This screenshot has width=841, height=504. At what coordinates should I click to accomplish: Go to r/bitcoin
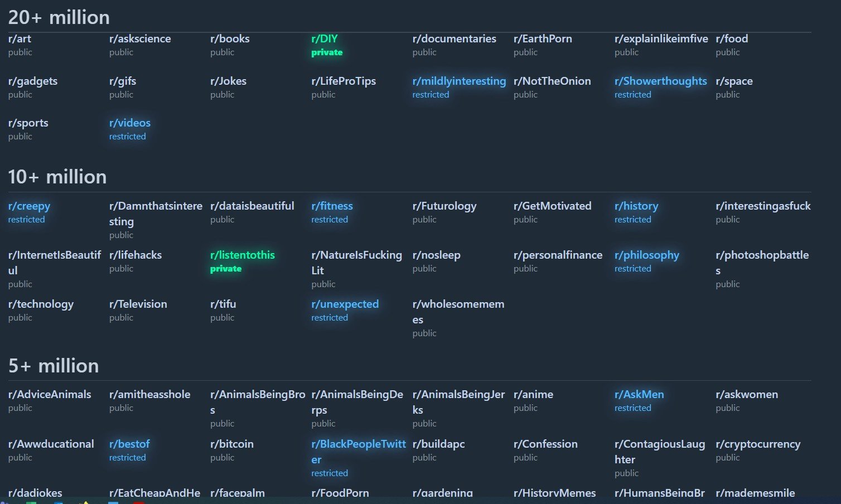232,444
